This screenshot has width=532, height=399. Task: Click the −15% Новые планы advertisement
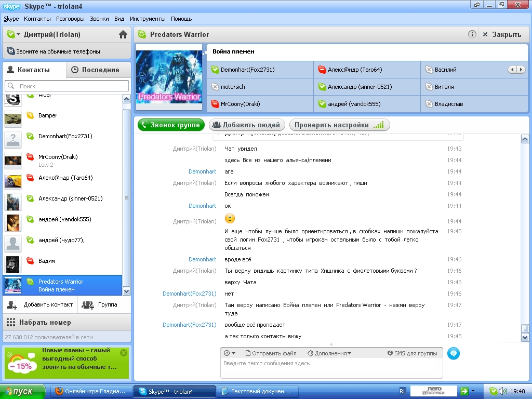pos(66,362)
